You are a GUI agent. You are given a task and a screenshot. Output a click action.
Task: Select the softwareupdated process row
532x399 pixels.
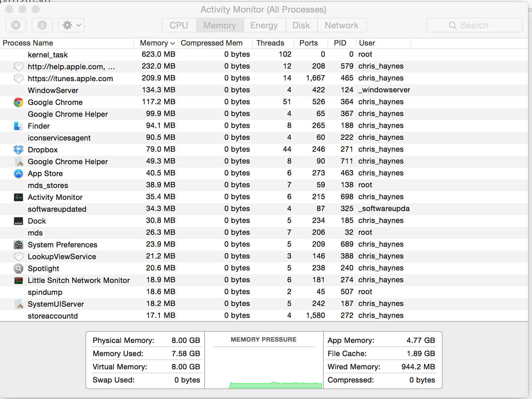point(264,209)
